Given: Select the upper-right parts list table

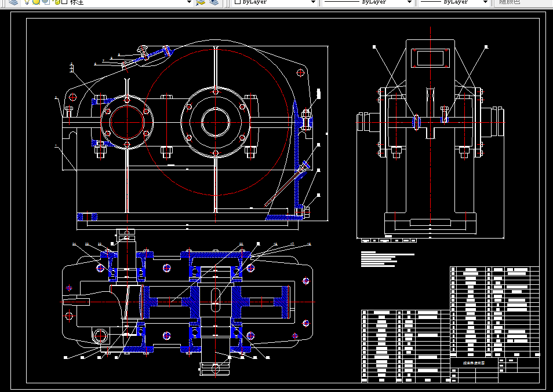Looking at the screenshot, I should [495, 312].
